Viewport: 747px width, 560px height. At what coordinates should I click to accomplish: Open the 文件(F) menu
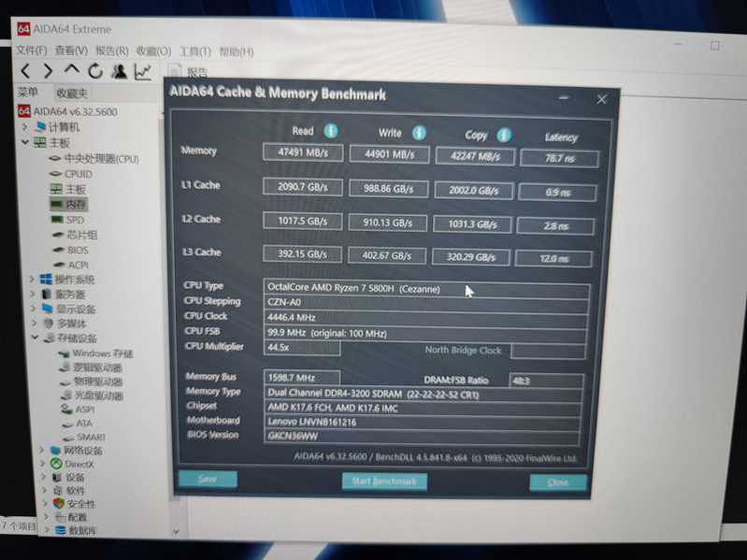coord(32,50)
